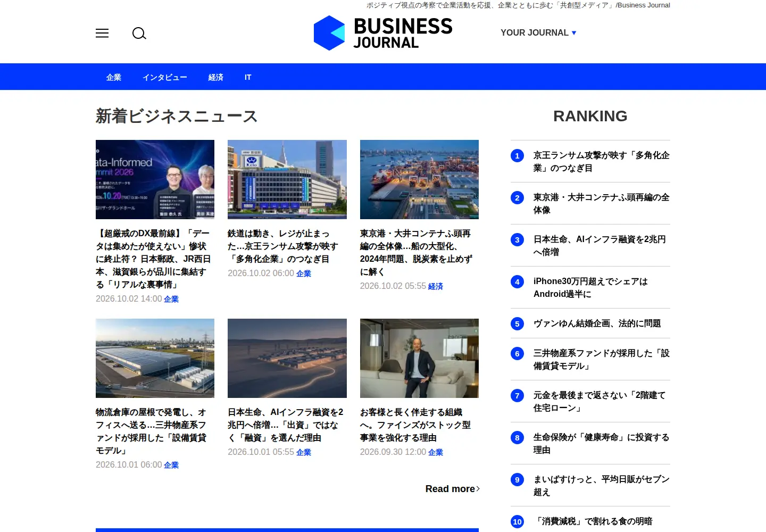Image resolution: width=766 pixels, height=532 pixels.
Task: Open the Data-Informed Summit 2026 thumbnail
Action: tap(155, 179)
